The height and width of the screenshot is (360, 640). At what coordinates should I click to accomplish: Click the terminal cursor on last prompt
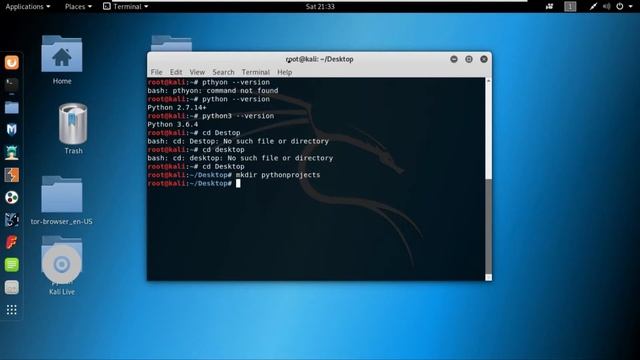point(238,184)
